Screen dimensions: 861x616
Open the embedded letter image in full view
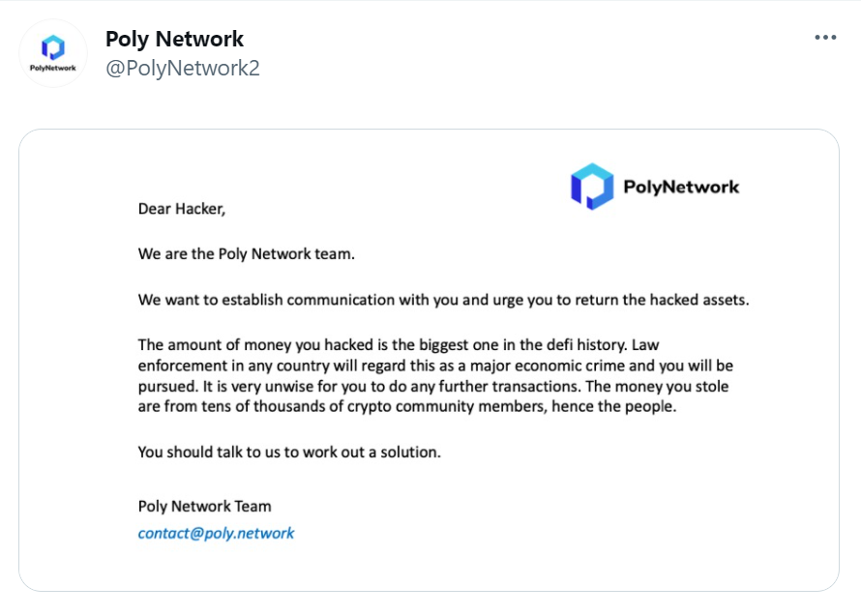tap(429, 360)
